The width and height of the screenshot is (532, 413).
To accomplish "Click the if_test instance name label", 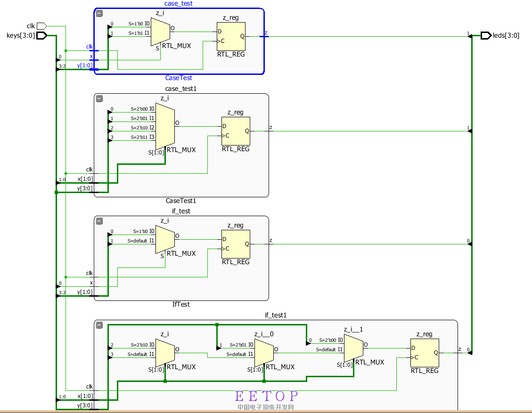I will [181, 211].
